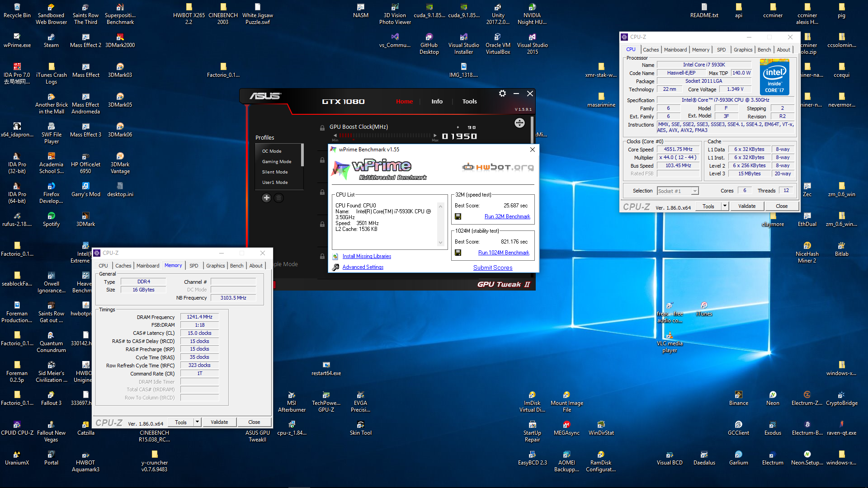
Task: Expand the Socket #1 selection combo box
Action: pyautogui.click(x=695, y=191)
